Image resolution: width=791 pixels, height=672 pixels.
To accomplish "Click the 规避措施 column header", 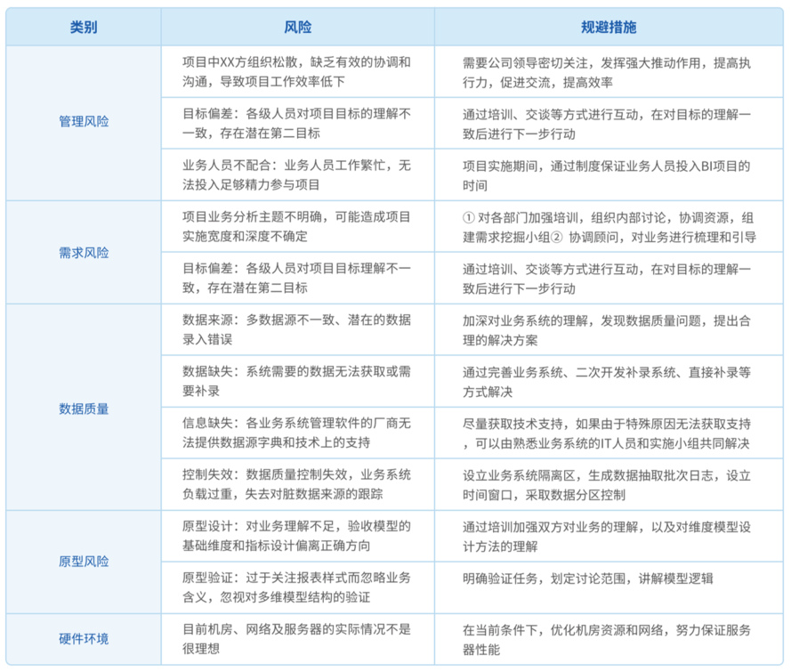I will coord(609,27).
